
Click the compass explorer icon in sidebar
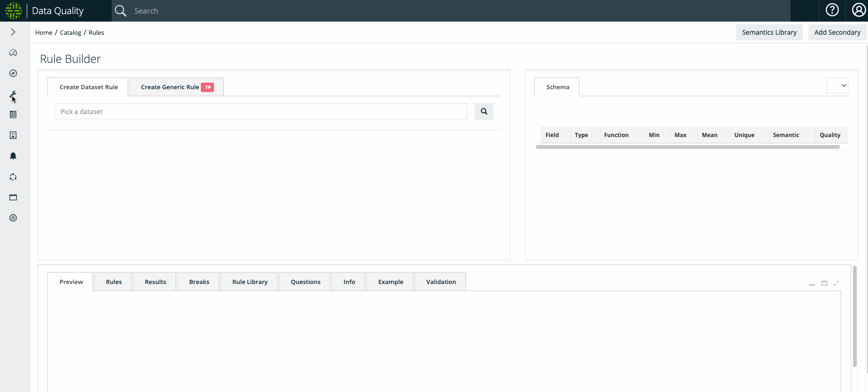point(13,73)
